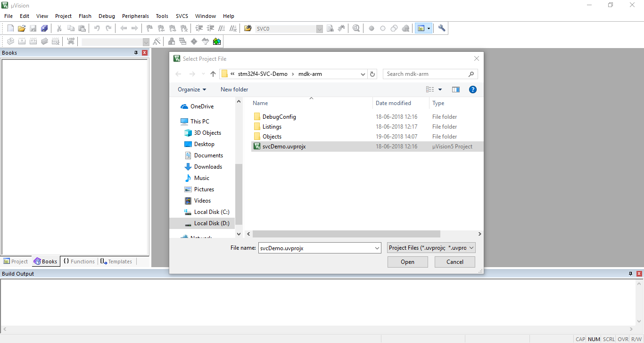Open the Debug menu
This screenshot has width=644, height=343.
[107, 16]
